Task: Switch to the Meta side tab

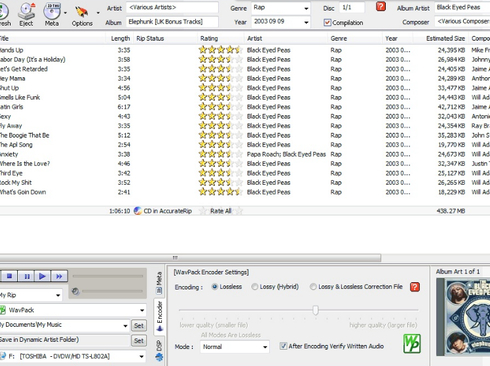Action: tap(159, 283)
